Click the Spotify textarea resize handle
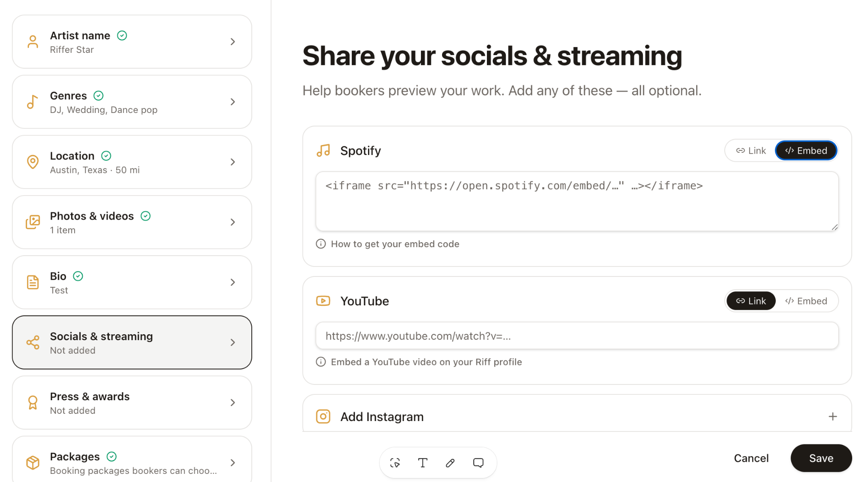 [x=835, y=227]
